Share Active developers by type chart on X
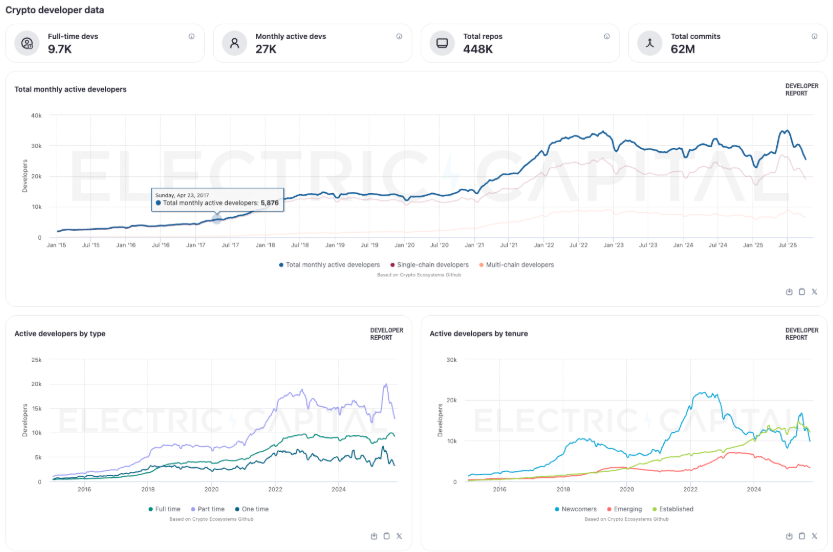The height and width of the screenshot is (552, 833). pyautogui.click(x=399, y=536)
